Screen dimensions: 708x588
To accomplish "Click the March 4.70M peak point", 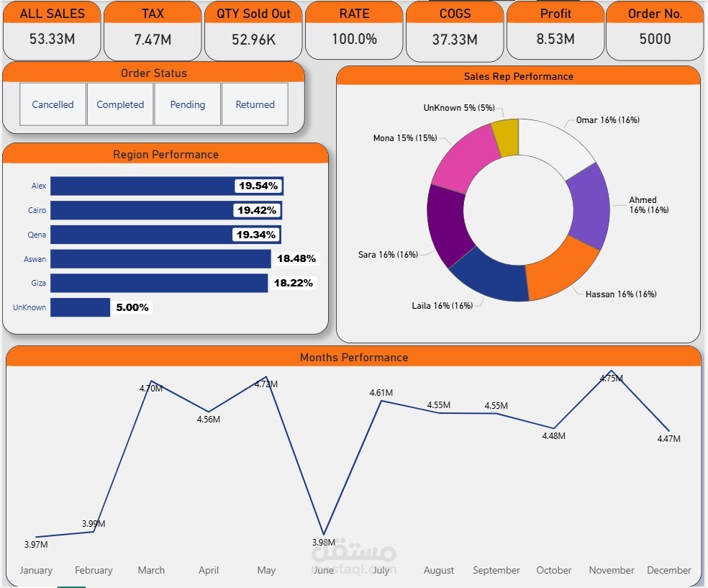I will (x=151, y=381).
